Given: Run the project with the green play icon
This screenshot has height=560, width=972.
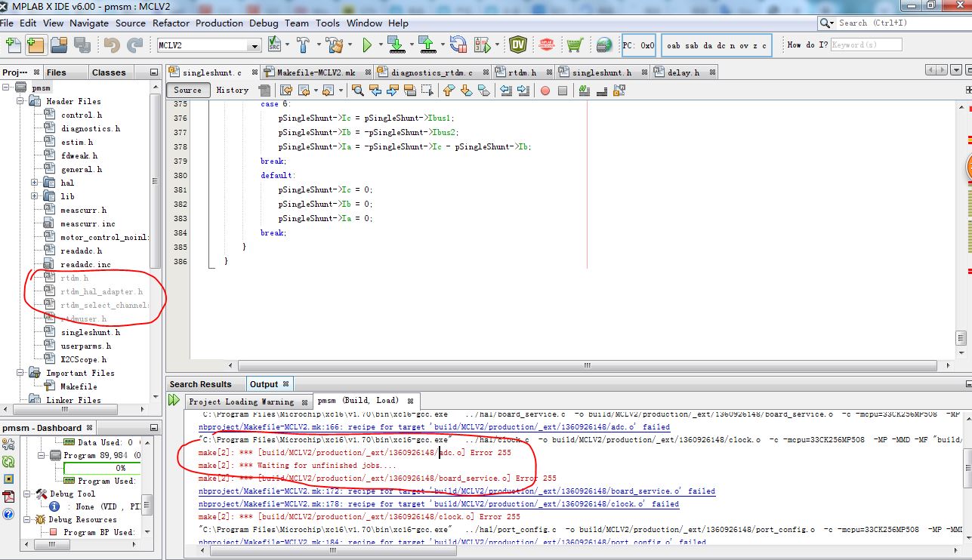Looking at the screenshot, I should (367, 45).
